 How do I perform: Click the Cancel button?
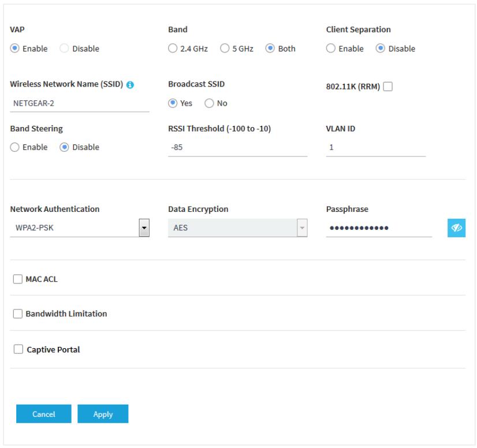(x=44, y=413)
